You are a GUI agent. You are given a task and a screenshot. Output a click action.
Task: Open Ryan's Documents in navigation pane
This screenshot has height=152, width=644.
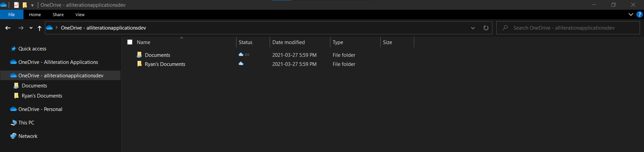[x=42, y=96]
